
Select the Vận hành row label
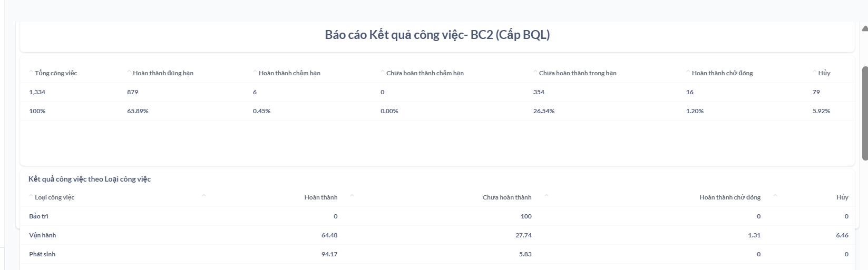42,235
